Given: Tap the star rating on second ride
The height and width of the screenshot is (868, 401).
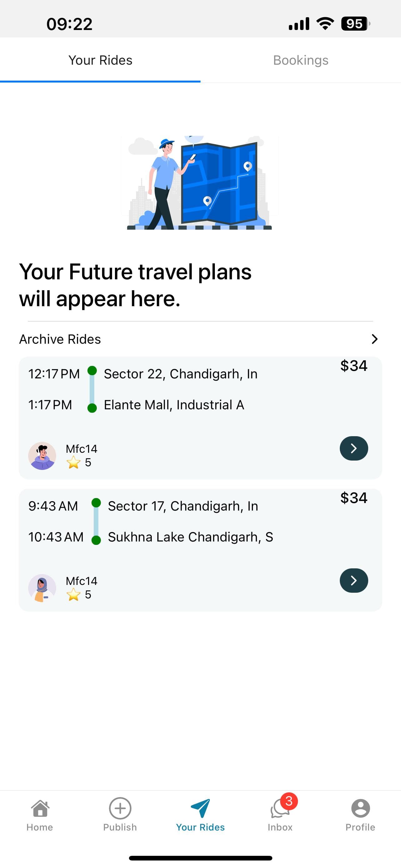Looking at the screenshot, I should click(79, 594).
